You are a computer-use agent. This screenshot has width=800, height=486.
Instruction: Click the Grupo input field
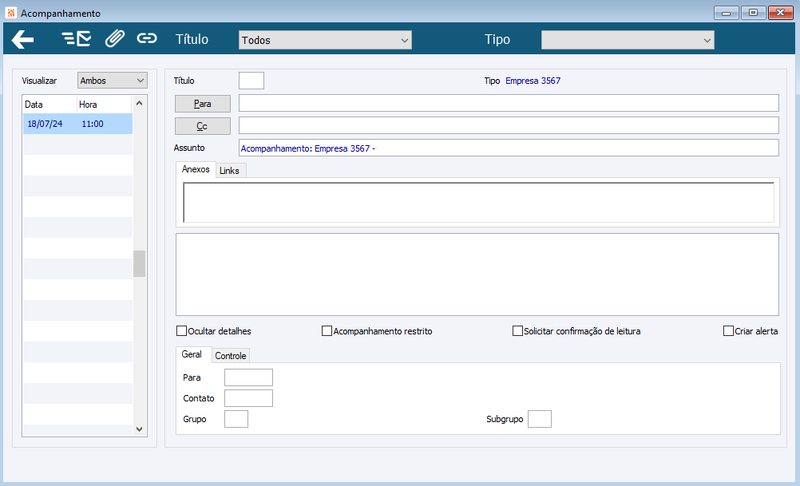[x=236, y=419]
